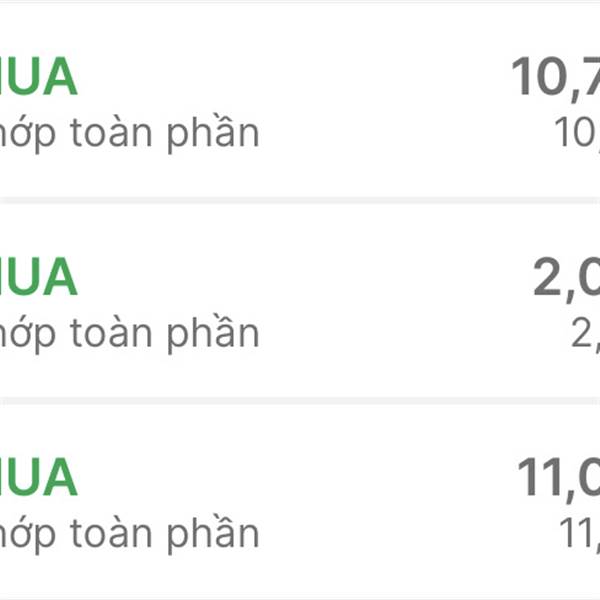600x600 pixels.
Task: Tap the bold 2,0 value
Action: pos(565,280)
